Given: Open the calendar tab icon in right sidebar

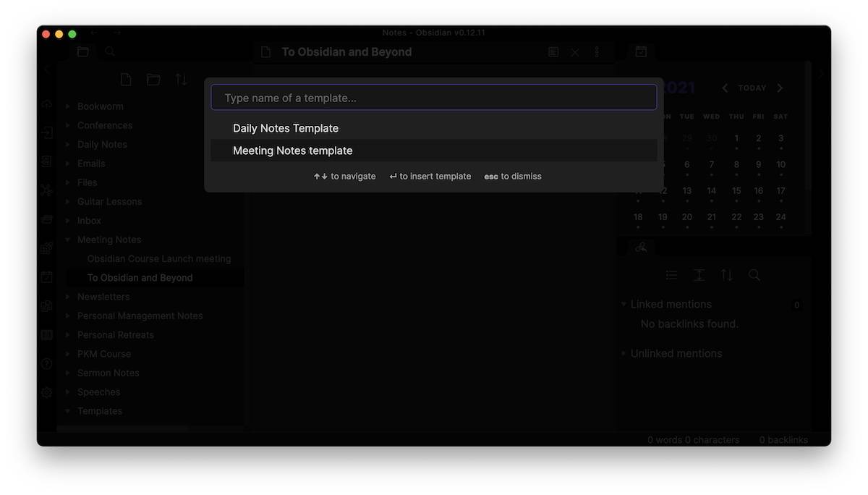Looking at the screenshot, I should point(641,52).
